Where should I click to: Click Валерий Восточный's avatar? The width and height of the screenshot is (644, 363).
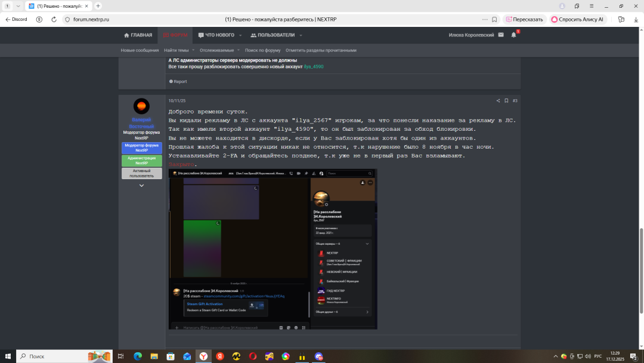(141, 106)
